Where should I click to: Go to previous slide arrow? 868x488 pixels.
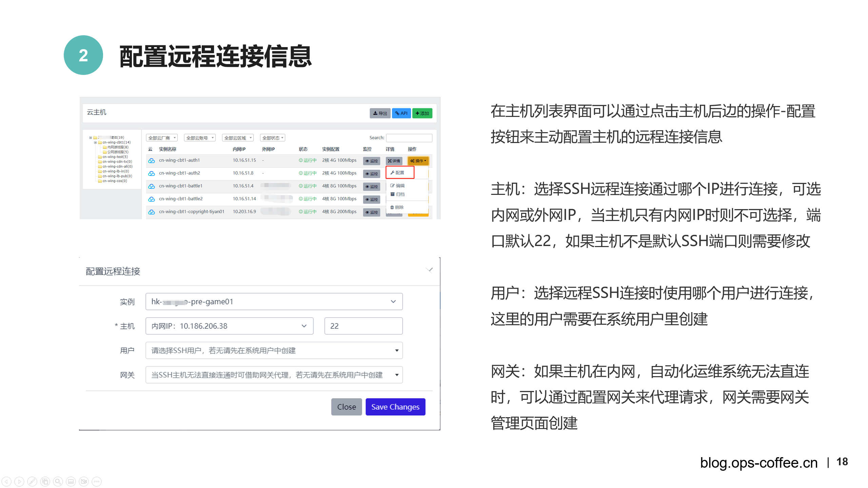tap(6, 482)
